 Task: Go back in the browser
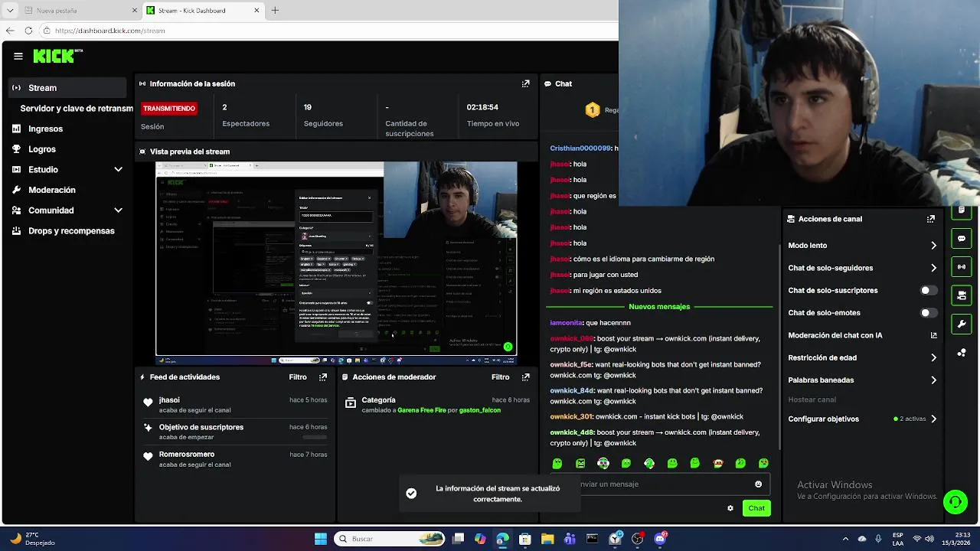(x=9, y=31)
